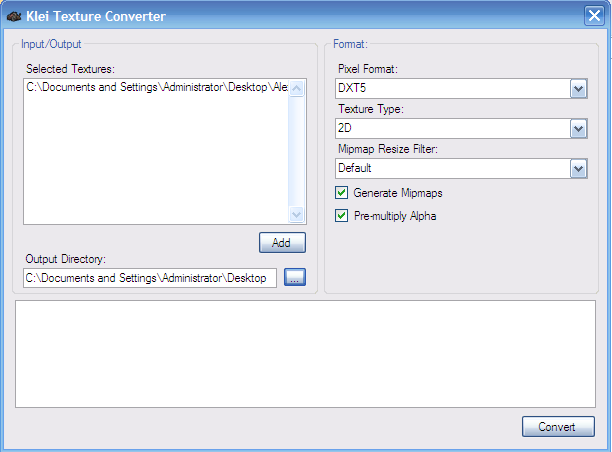Close the Klei Texture Converter window
Screen dimensions: 612x452
[x=593, y=16]
